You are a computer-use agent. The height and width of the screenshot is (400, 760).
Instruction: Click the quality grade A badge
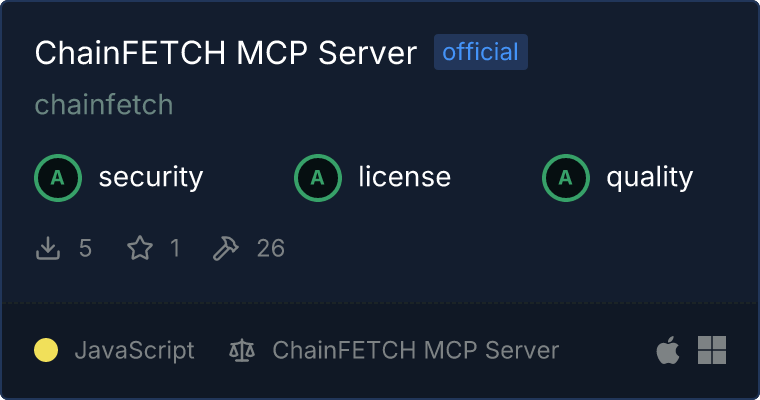click(566, 178)
